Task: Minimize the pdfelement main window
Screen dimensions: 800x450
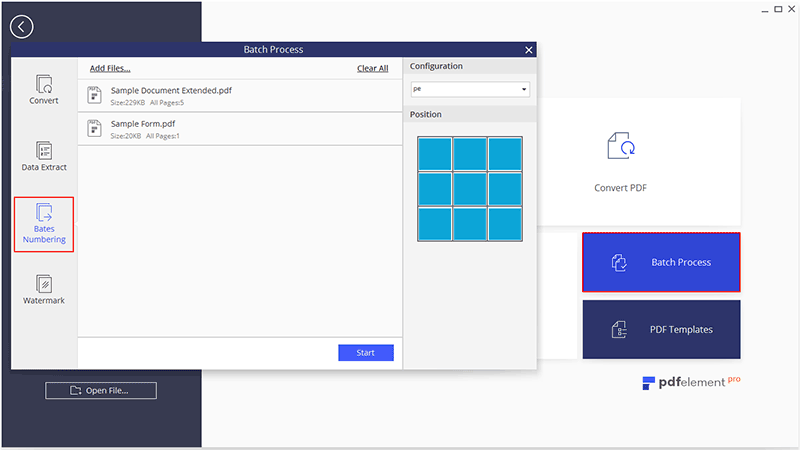Action: [x=765, y=10]
